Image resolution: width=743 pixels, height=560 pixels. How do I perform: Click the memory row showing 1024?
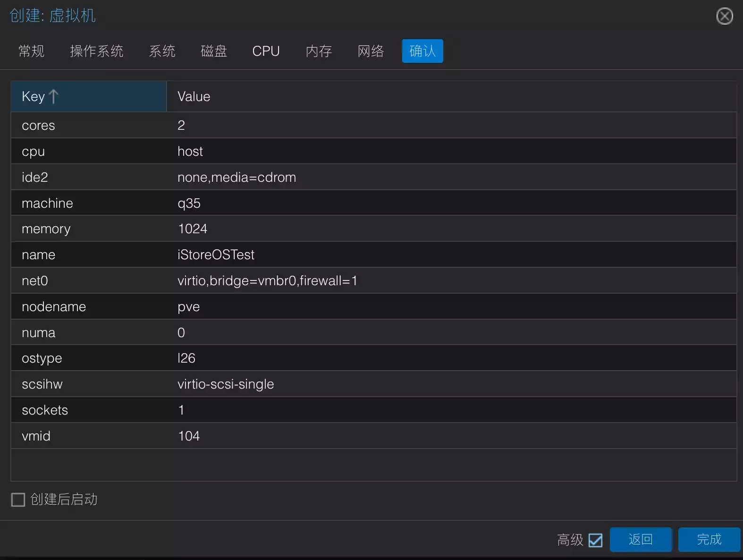373,229
